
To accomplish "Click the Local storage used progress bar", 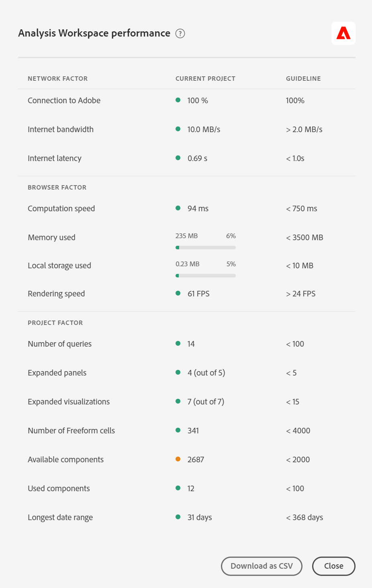I will tap(206, 276).
